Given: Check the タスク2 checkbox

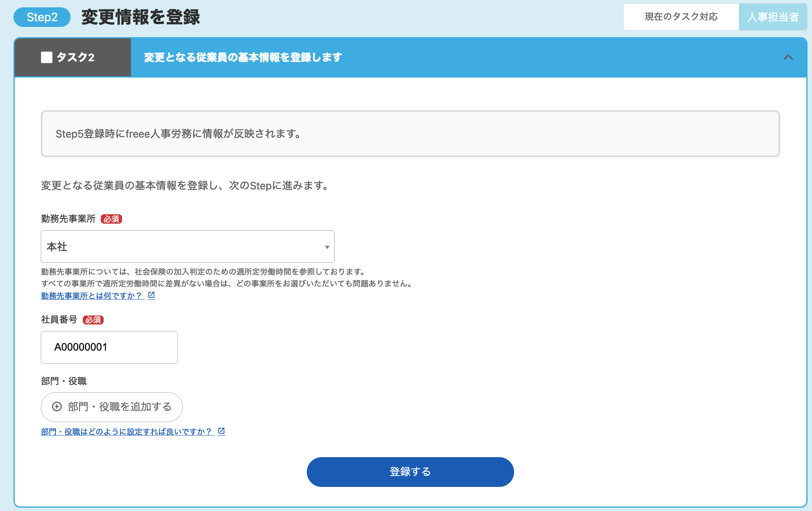Looking at the screenshot, I should [x=47, y=58].
